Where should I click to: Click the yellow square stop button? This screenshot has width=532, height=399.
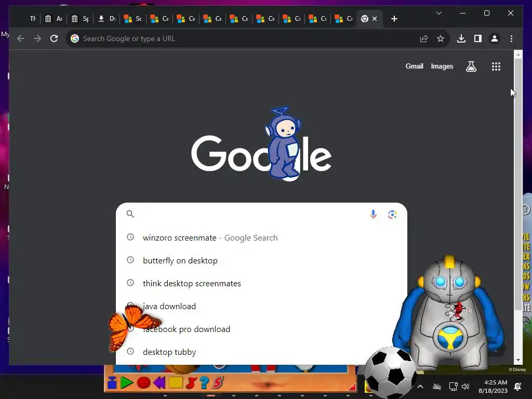176,383
